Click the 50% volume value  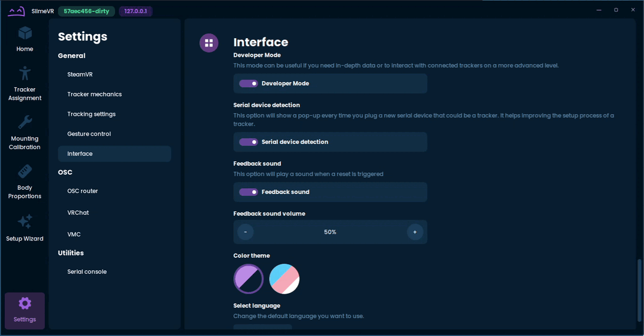pyautogui.click(x=330, y=232)
